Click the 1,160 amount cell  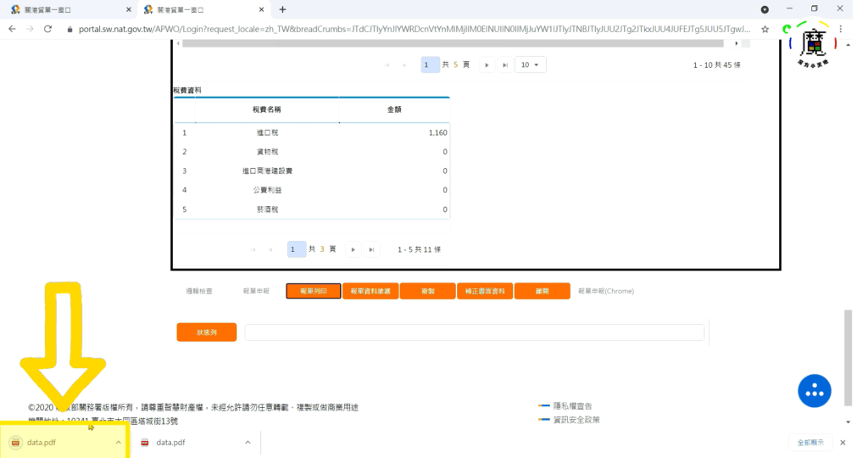click(x=437, y=133)
